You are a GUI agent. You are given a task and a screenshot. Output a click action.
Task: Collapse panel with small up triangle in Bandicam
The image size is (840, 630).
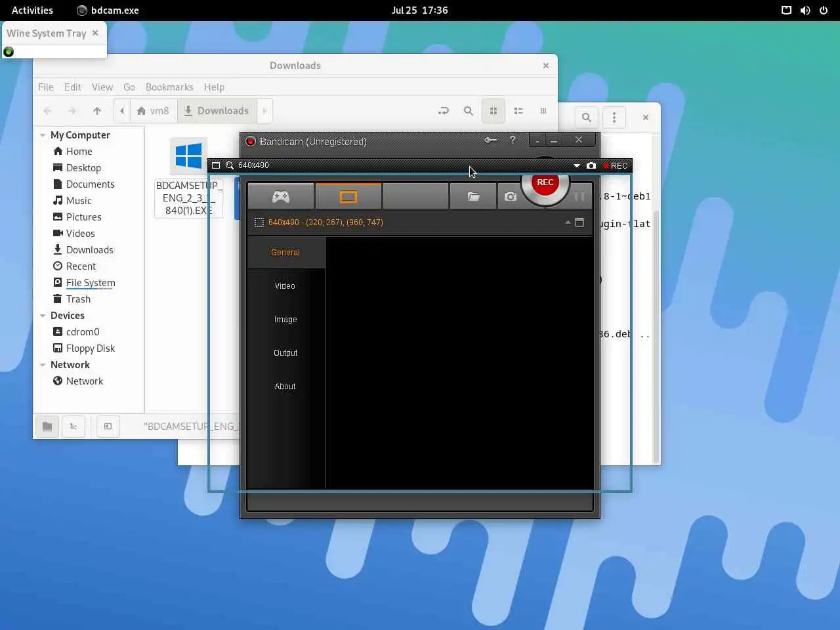pos(568,222)
